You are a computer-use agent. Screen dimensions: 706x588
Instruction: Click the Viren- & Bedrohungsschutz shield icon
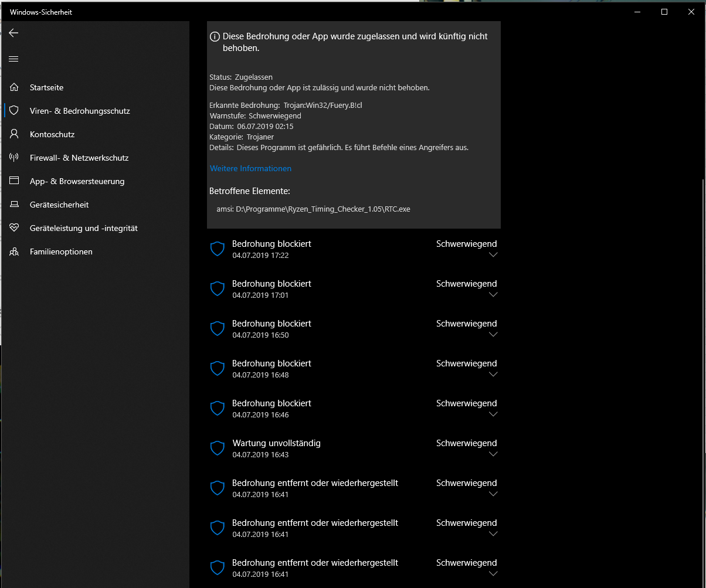coord(15,111)
